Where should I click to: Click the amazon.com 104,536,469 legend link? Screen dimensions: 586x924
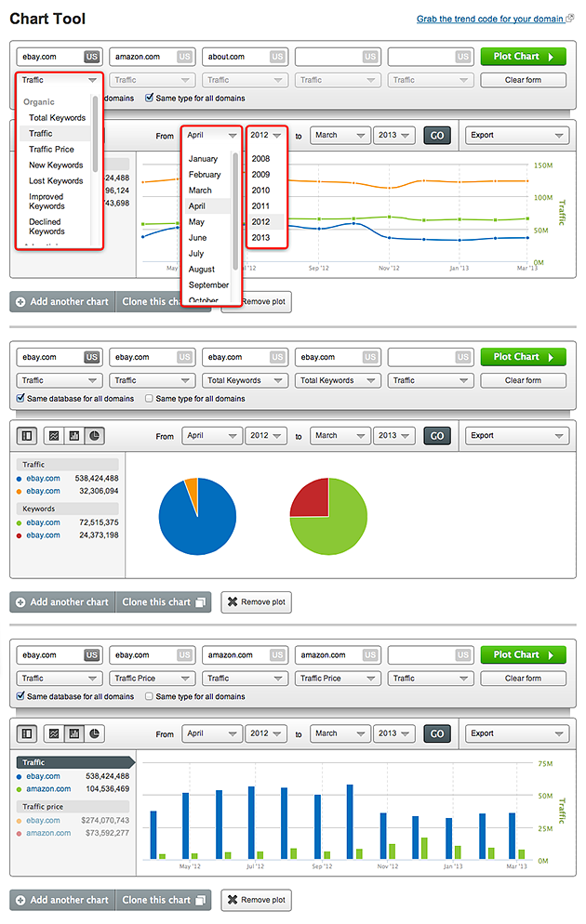tap(48, 789)
